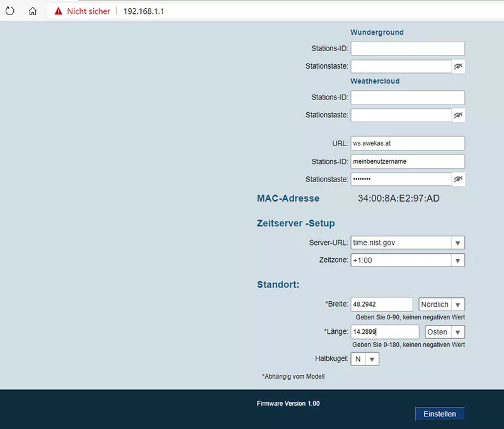Click the MAC address 34:00:8A:E2:97:AD
This screenshot has height=429, width=504.
399,198
